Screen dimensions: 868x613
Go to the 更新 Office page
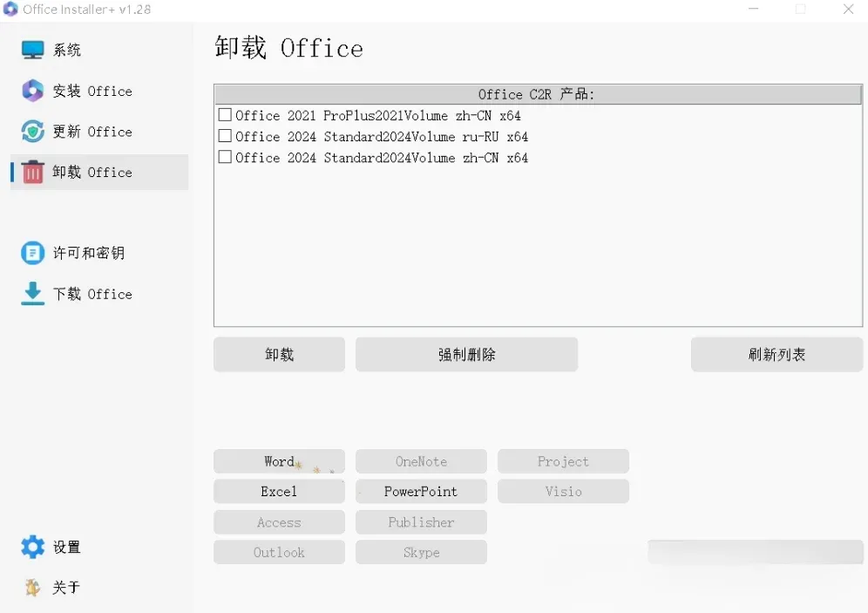click(x=99, y=132)
